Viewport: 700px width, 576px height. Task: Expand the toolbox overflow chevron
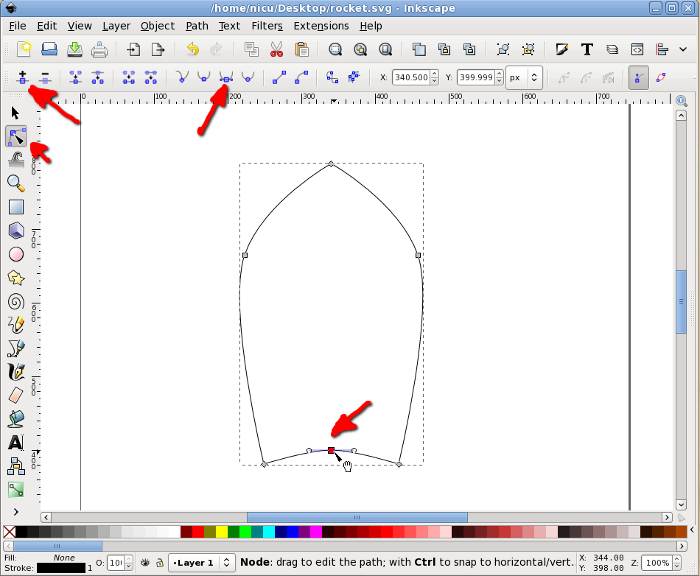pyautogui.click(x=16, y=512)
